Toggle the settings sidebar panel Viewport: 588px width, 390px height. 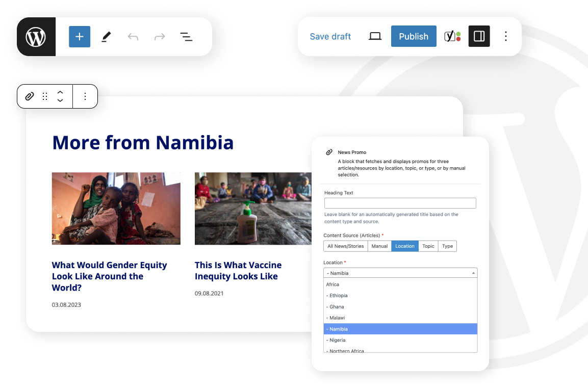click(x=479, y=36)
